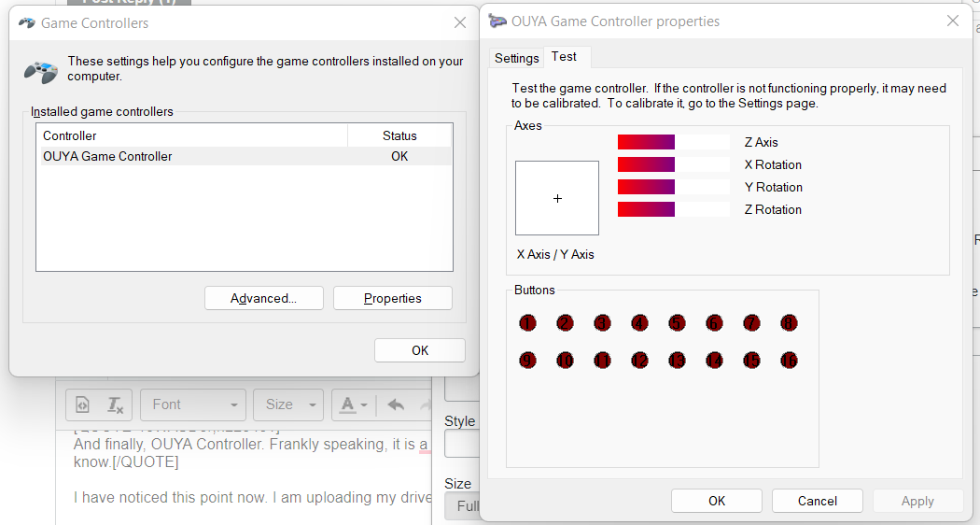Screen dimensions: 980x525
Task: Close the Game Controllers window
Action: 460,22
